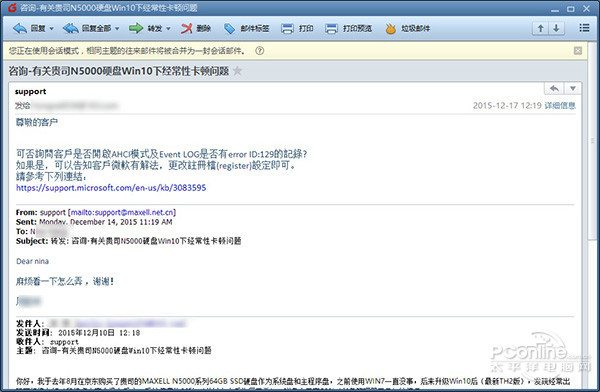Go to previous mail with up arrow
The image size is (600, 392).
(540, 28)
